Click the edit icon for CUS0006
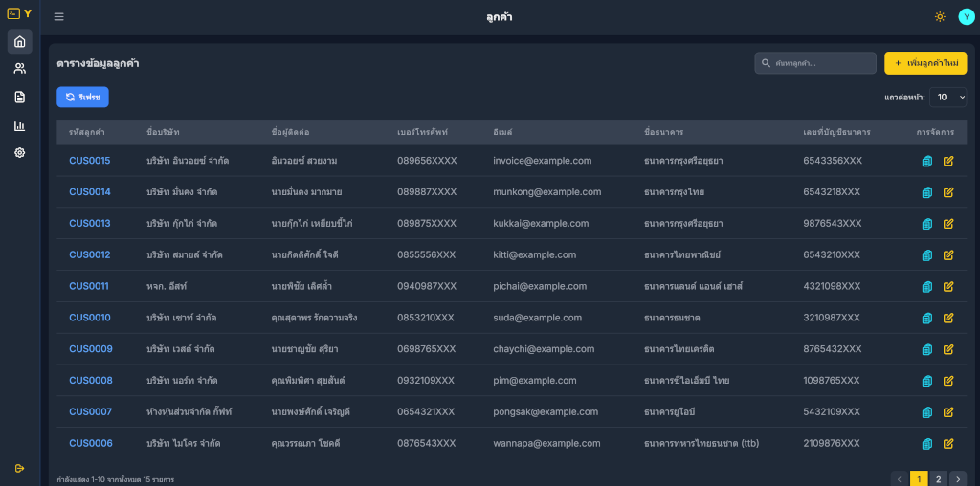 pos(948,444)
